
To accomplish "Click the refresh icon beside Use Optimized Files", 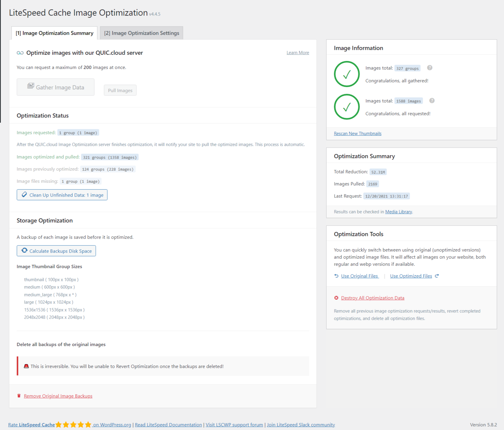I will 437,276.
